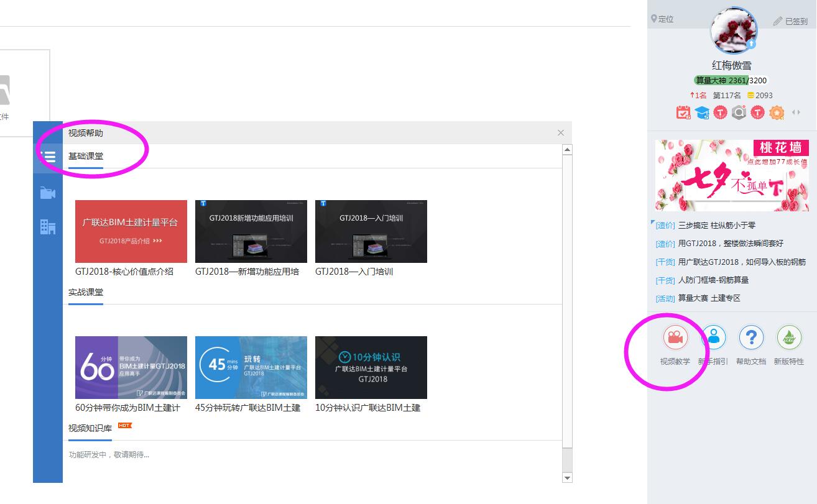Click the user name 红梅傲雪
817x504 pixels.
pos(732,65)
